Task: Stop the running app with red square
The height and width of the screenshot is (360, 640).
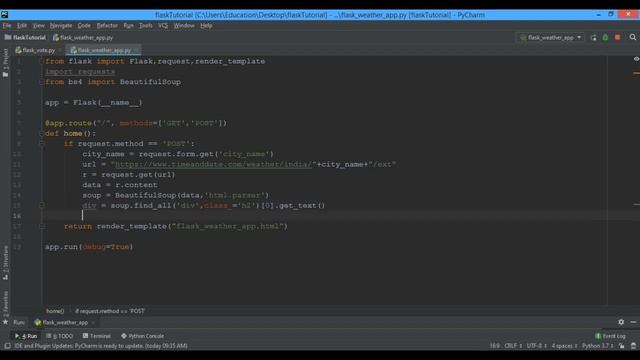Action: (x=618, y=38)
